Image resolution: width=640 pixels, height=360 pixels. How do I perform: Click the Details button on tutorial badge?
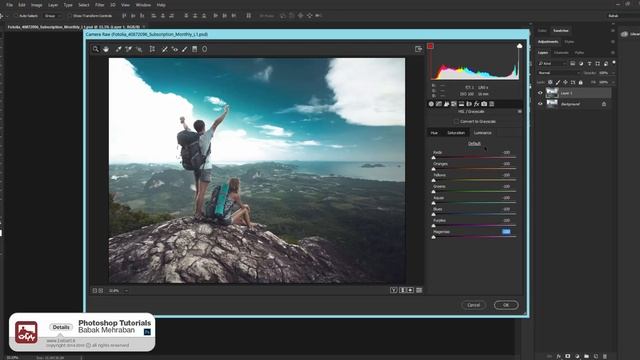click(x=61, y=327)
